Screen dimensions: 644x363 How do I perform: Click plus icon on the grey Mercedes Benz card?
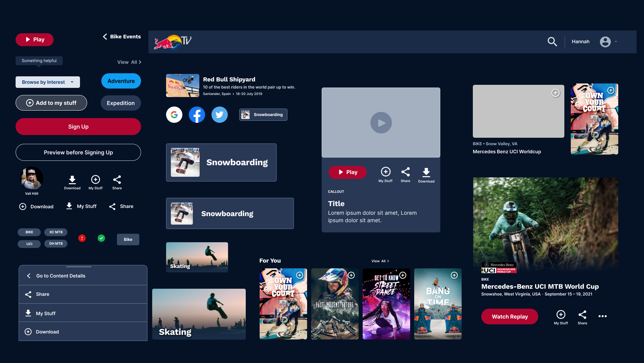(x=556, y=93)
